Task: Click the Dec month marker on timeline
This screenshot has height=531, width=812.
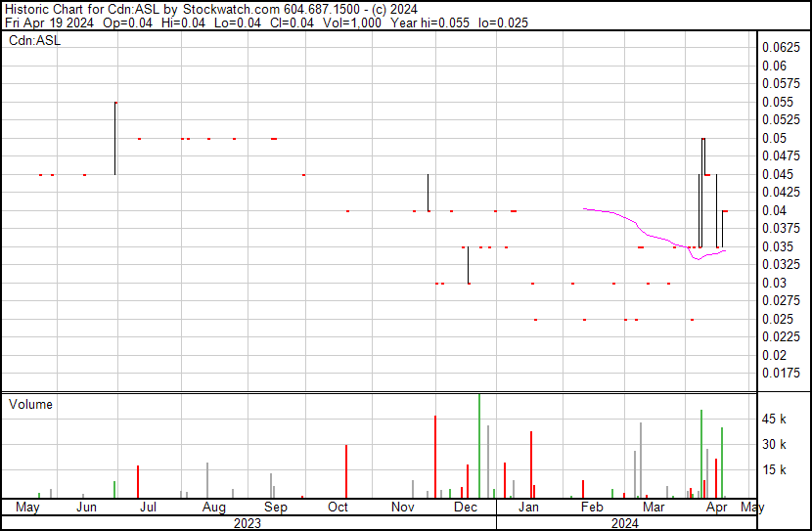Action: 466,507
